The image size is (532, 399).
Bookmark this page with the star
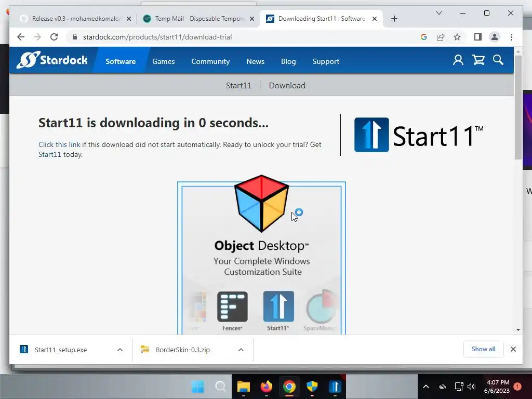[457, 37]
